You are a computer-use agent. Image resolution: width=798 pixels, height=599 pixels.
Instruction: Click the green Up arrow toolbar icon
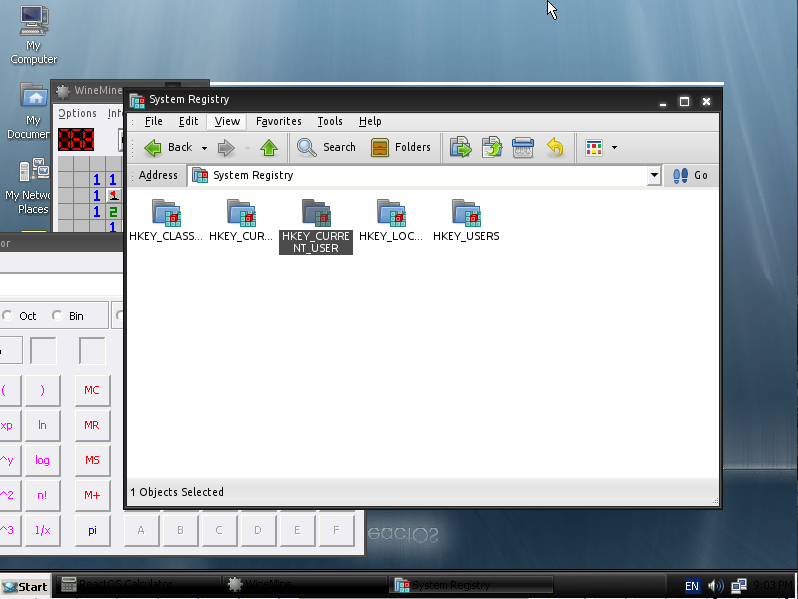pos(268,148)
